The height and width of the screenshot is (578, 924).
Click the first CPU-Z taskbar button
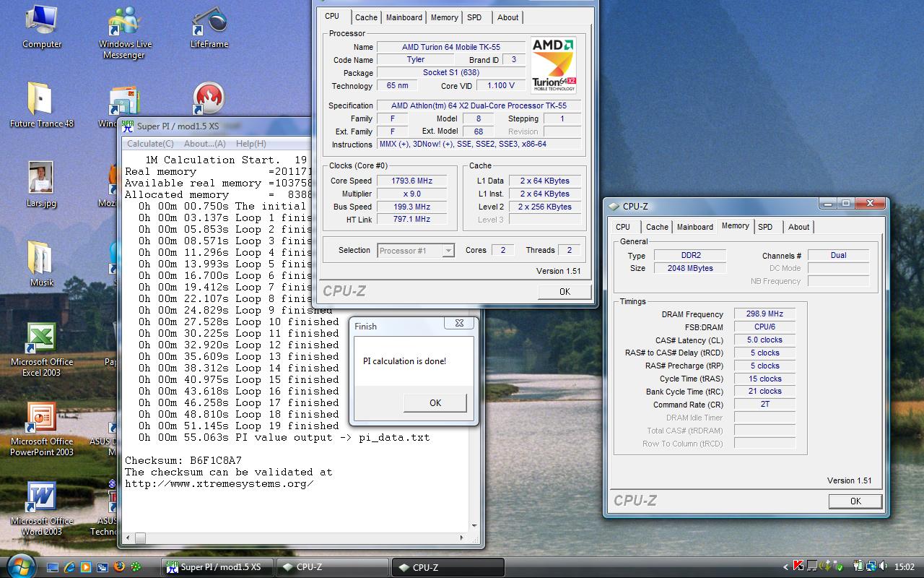[332, 567]
